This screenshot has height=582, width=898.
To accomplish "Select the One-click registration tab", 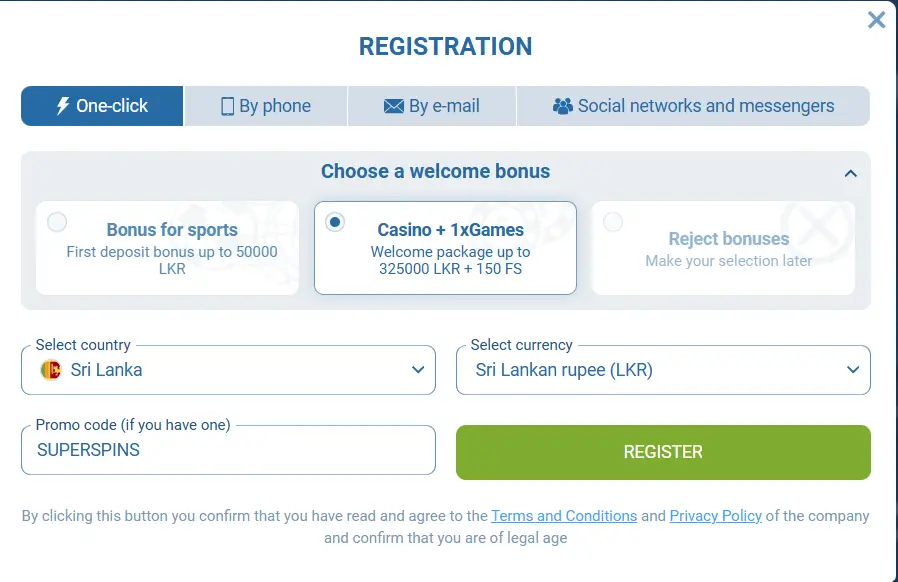I will [101, 105].
